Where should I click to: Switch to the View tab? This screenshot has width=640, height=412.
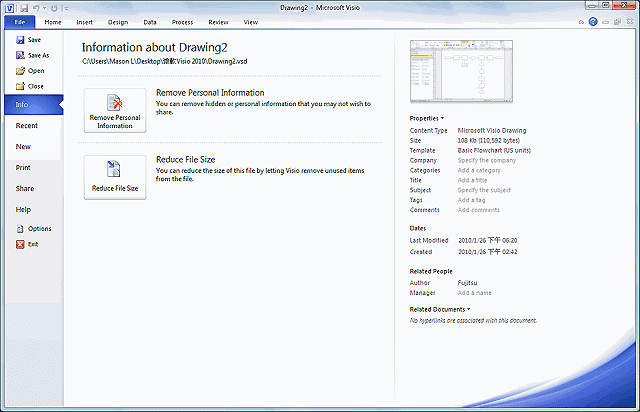point(251,22)
